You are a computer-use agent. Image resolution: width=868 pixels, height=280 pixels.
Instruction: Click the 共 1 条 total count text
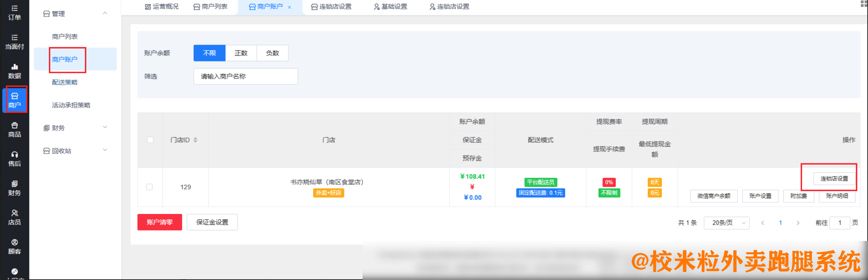(x=687, y=223)
